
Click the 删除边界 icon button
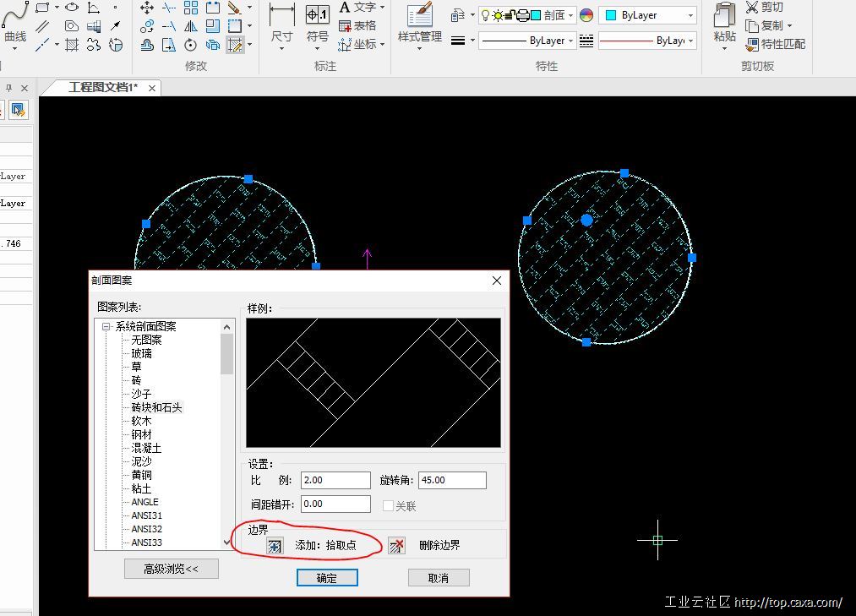coord(396,546)
